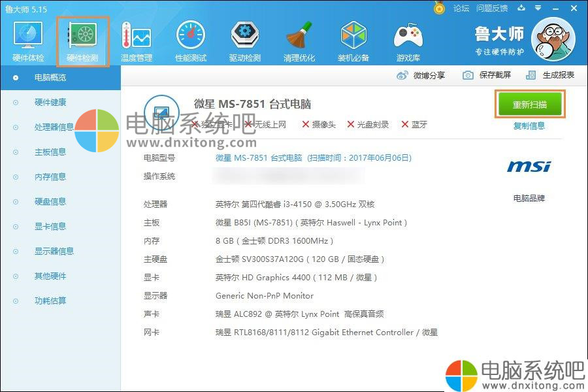Click network card value 瑞昱 RTL8168/8111/8112

(326, 333)
